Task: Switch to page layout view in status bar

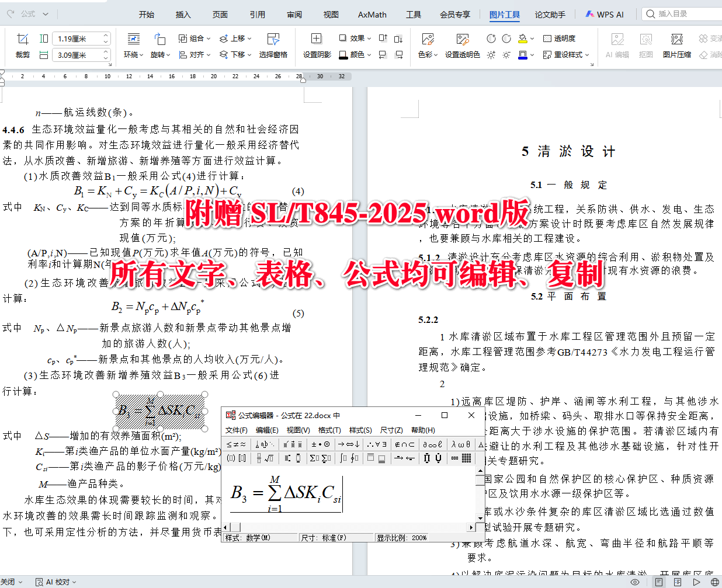Action: (658, 582)
